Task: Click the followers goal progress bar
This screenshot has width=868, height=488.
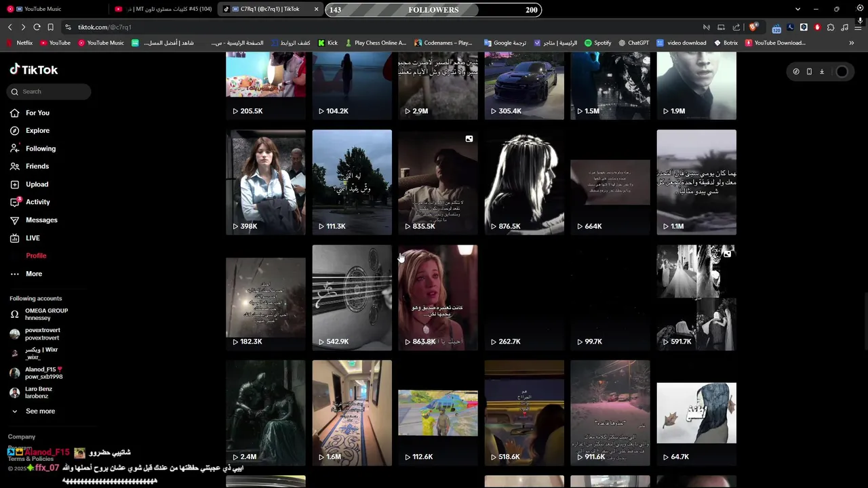Action: point(433,9)
